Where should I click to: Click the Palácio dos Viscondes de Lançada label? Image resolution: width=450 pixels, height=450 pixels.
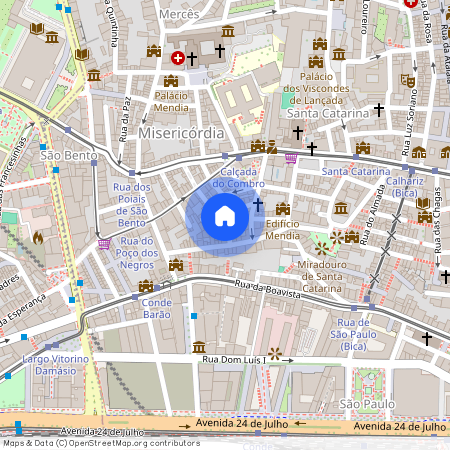click(x=316, y=88)
